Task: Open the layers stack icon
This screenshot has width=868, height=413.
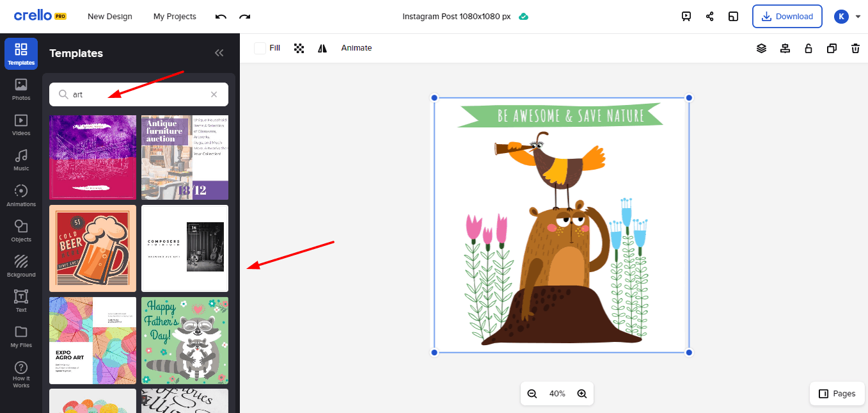Action: tap(761, 48)
